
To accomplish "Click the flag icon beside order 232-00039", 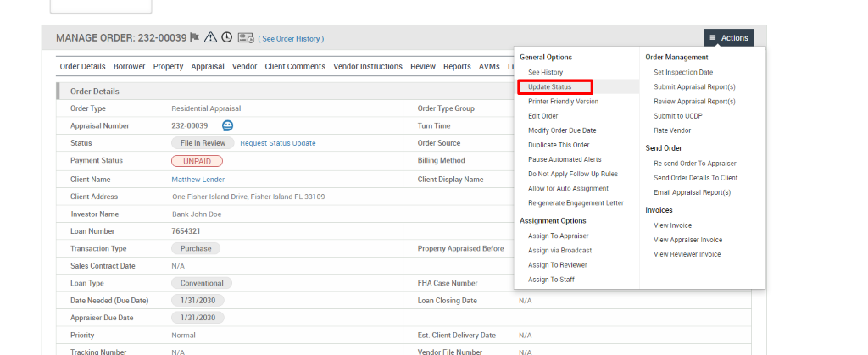I will (194, 37).
